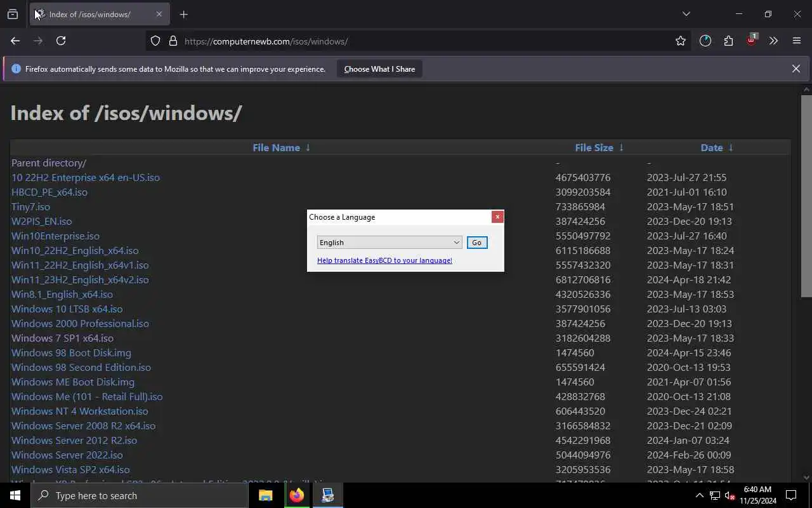This screenshot has height=508, width=812.
Task: Open Firefox application hamburger menu
Action: coord(797,41)
